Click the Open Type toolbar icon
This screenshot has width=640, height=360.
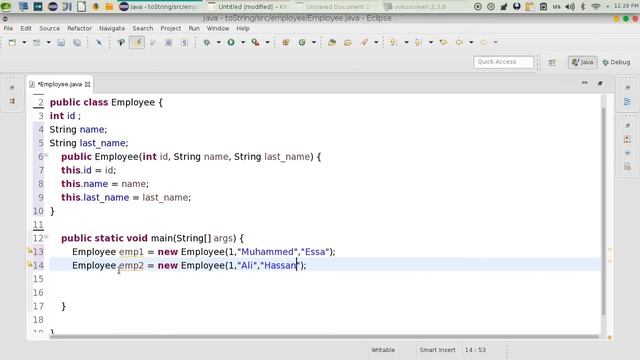pyautogui.click(x=332, y=42)
